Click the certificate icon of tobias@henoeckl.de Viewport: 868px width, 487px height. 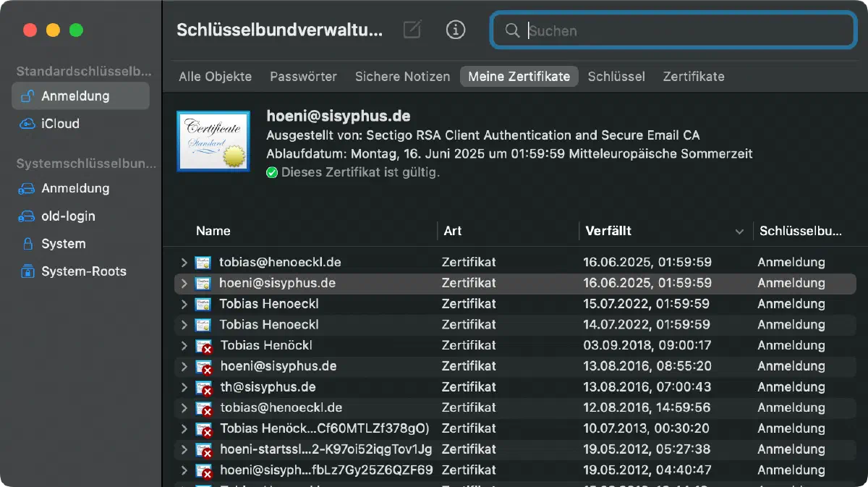click(205, 262)
